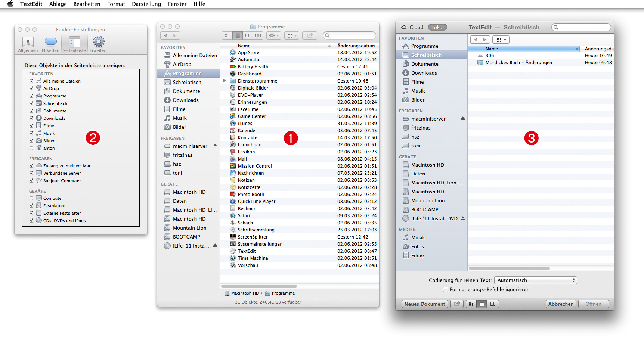
Task: Switch to the Erweitert preferences tab
Action: click(x=98, y=44)
